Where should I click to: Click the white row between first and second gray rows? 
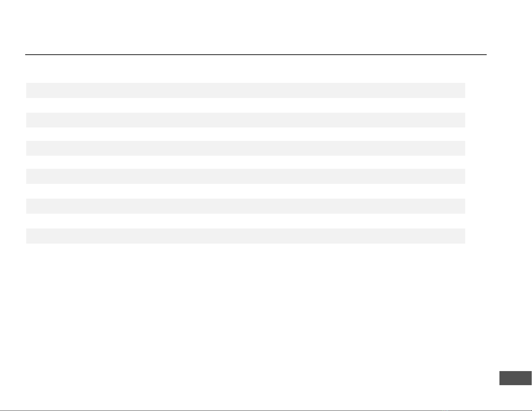246,105
